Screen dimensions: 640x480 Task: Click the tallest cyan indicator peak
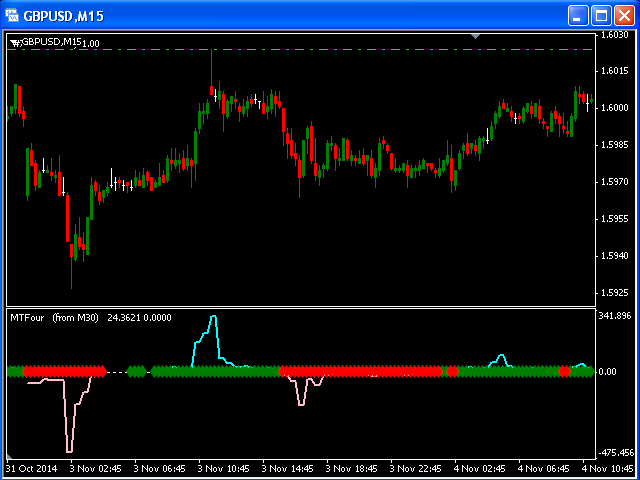pyautogui.click(x=212, y=317)
